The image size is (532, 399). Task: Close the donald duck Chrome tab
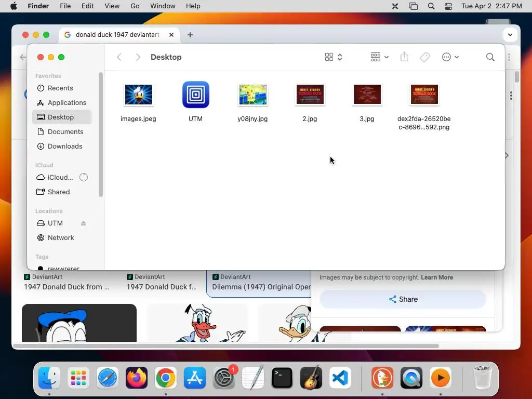(x=171, y=35)
